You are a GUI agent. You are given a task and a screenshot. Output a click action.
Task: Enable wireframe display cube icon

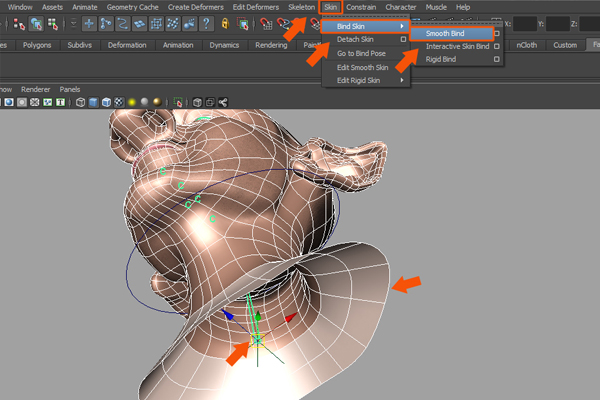pyautogui.click(x=80, y=102)
